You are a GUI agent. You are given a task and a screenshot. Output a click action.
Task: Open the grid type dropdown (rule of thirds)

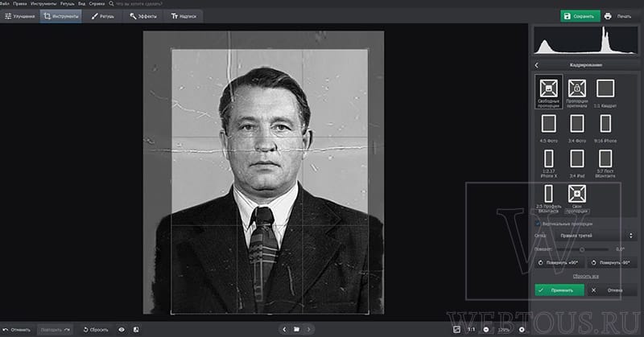click(x=596, y=236)
